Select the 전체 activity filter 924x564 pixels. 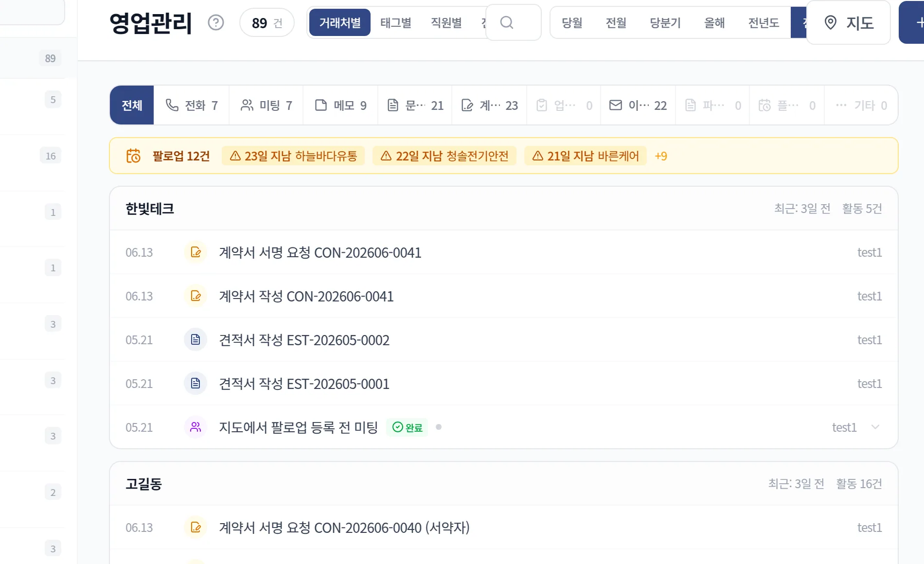(132, 105)
